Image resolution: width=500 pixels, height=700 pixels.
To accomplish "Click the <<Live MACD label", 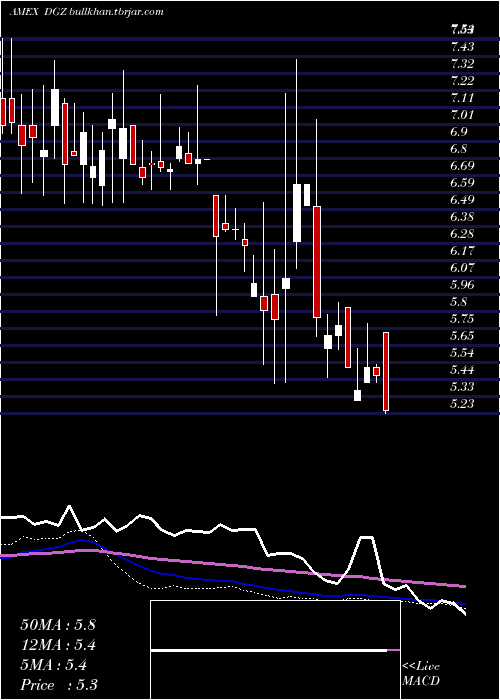I will point(421,674).
